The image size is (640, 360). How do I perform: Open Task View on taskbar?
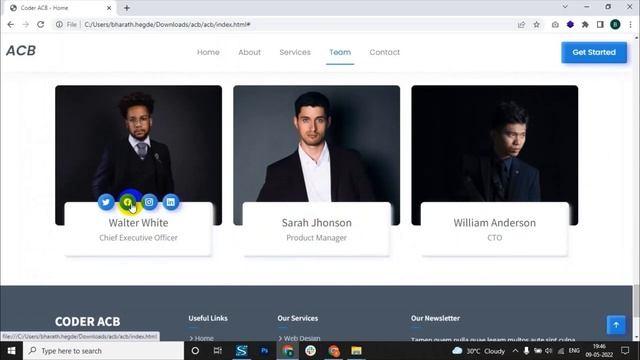tap(218, 351)
